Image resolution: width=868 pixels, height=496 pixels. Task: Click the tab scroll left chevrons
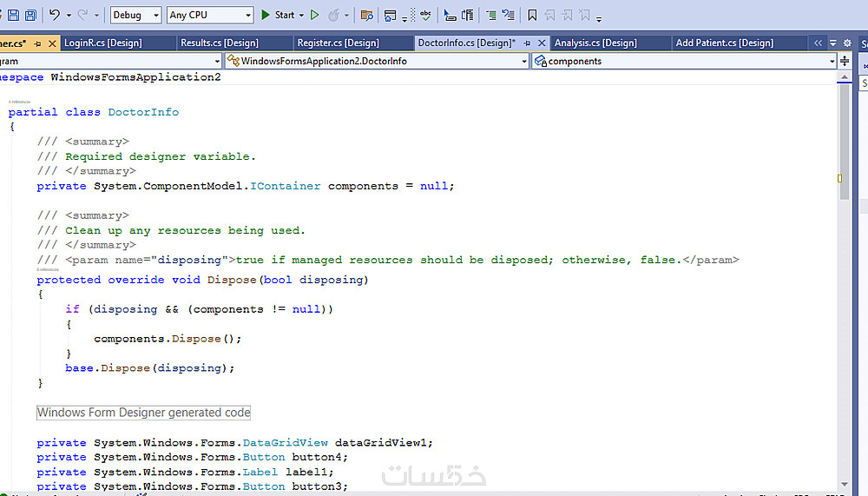click(818, 43)
